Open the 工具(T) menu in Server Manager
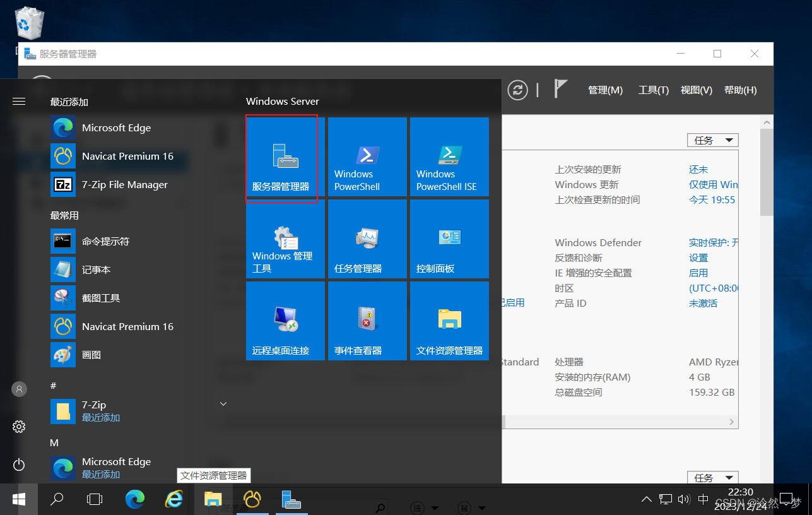The height and width of the screenshot is (515, 812). [653, 90]
